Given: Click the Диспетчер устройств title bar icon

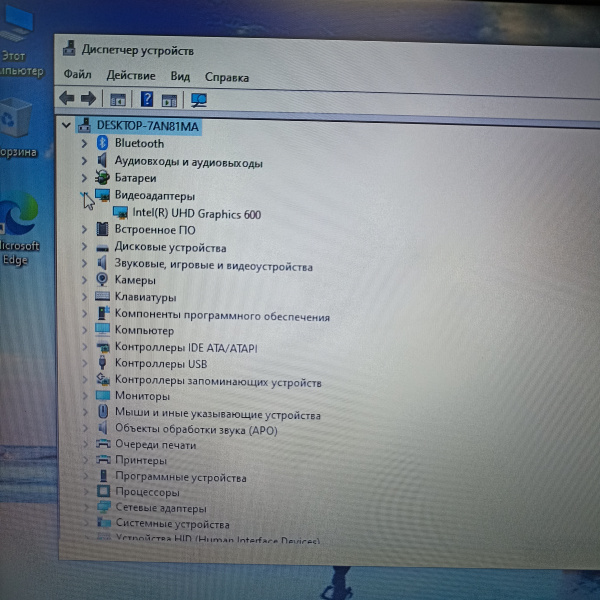Looking at the screenshot, I should tap(69, 48).
